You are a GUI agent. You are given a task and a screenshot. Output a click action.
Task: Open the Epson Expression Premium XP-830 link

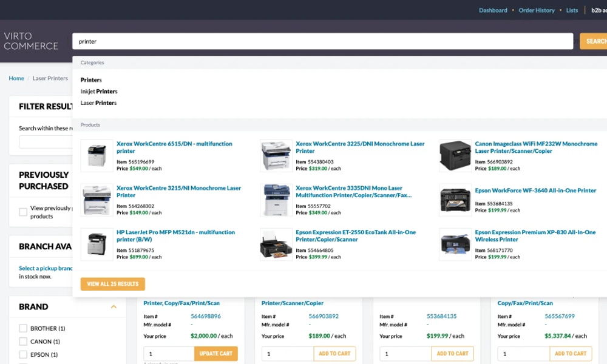(535, 235)
